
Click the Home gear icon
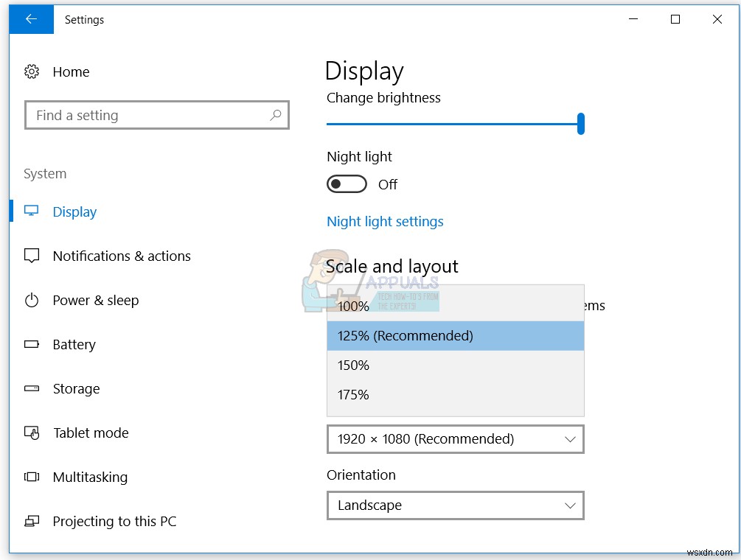tap(31, 71)
